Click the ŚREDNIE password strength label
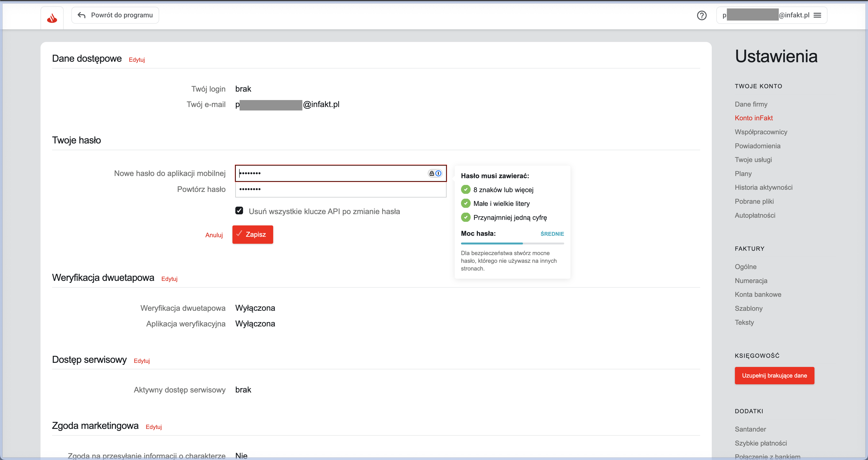Image resolution: width=868 pixels, height=460 pixels. 552,234
